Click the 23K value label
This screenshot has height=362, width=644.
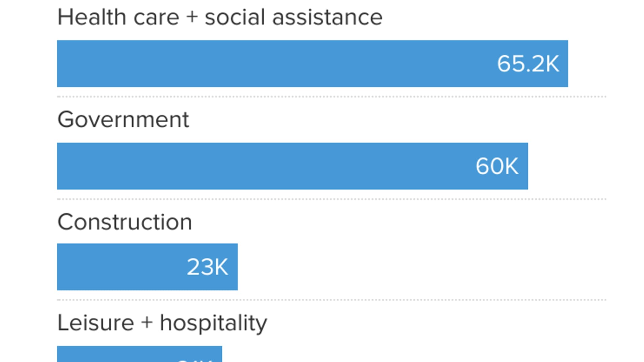207,267
